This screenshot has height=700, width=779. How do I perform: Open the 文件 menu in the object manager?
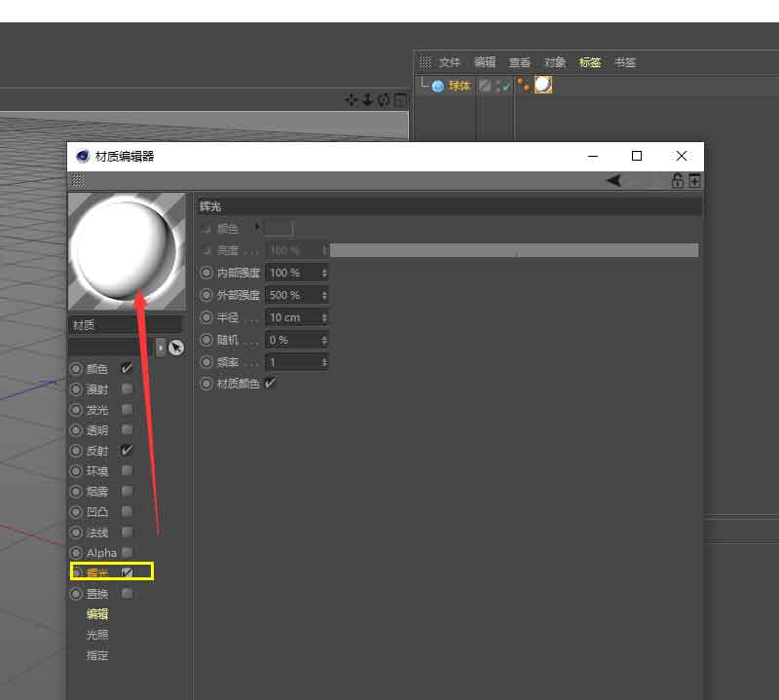[450, 62]
